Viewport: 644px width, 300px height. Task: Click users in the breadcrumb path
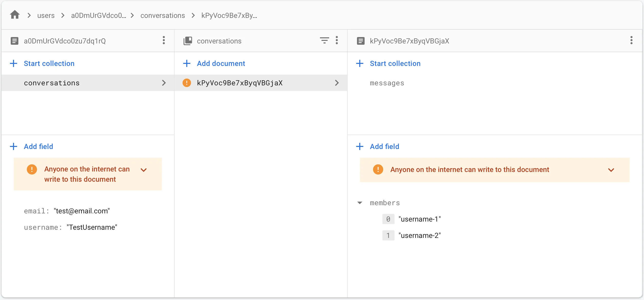click(x=46, y=15)
